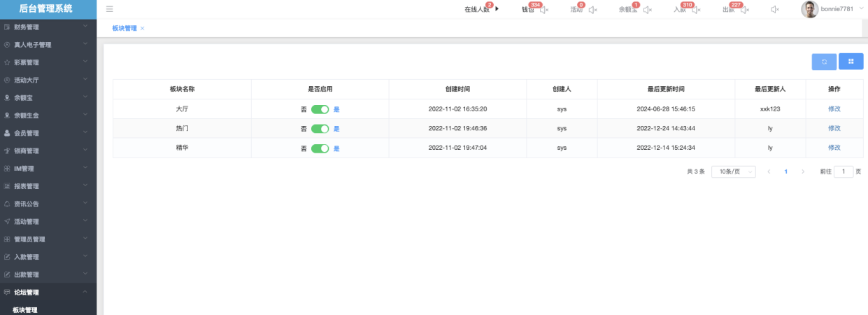Click the bonnie7781 user avatar
Image resolution: width=868 pixels, height=315 pixels.
tap(809, 9)
